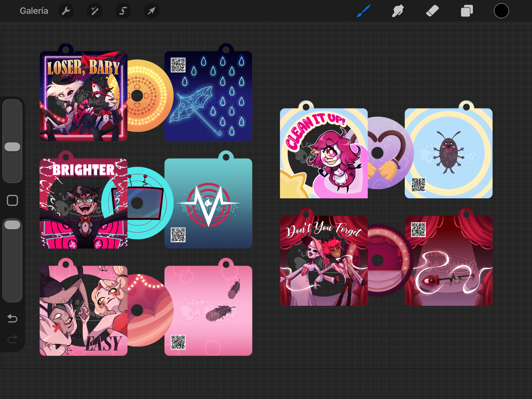
Task: Click the Loser, Baby keychain artwork
Action: click(83, 96)
